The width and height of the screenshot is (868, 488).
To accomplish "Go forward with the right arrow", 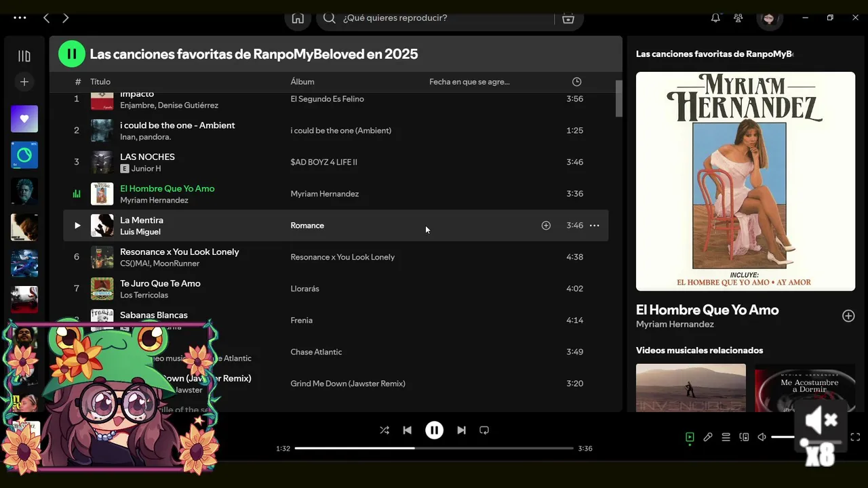I will click(x=66, y=18).
